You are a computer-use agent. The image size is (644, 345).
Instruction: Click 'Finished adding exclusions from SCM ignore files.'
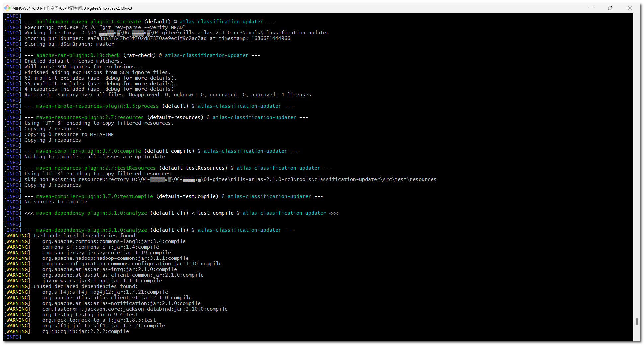(x=97, y=72)
